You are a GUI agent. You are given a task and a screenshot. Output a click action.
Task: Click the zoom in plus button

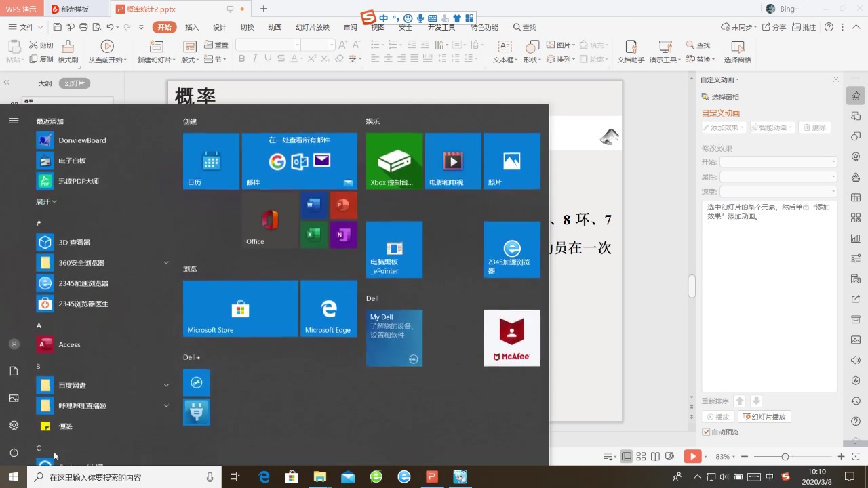[842, 457]
